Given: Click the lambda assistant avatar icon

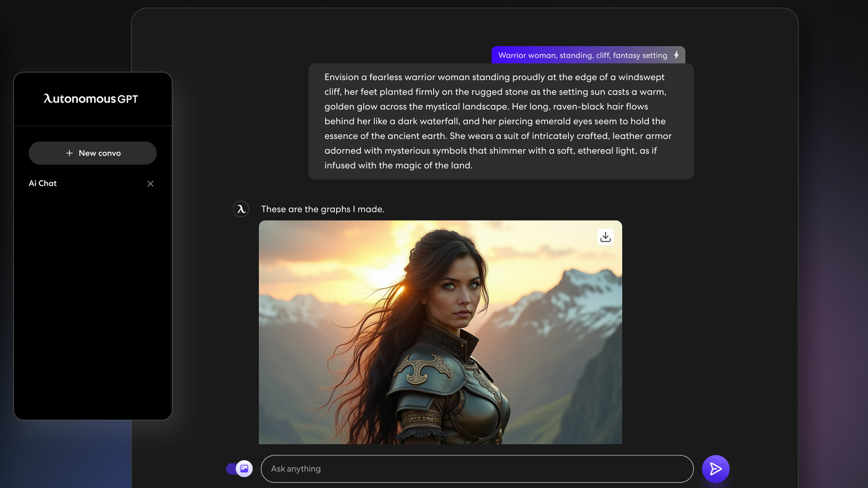Looking at the screenshot, I should pyautogui.click(x=241, y=209).
